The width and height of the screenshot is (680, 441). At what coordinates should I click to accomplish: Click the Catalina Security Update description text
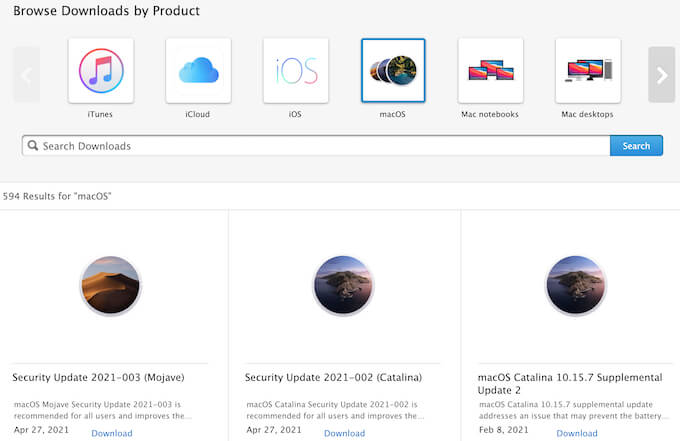[x=335, y=410]
